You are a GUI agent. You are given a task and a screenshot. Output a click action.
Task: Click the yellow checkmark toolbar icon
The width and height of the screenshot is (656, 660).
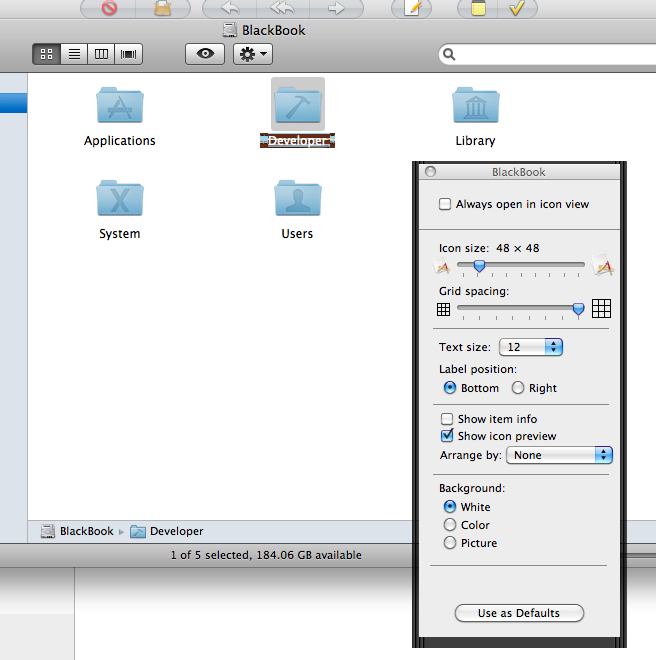point(517,8)
